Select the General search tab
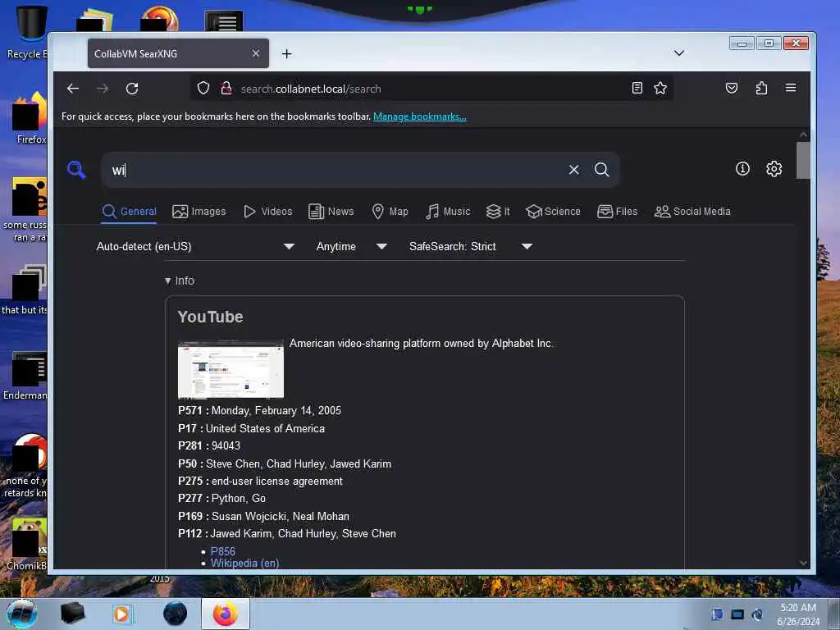The image size is (840, 630). tap(129, 212)
